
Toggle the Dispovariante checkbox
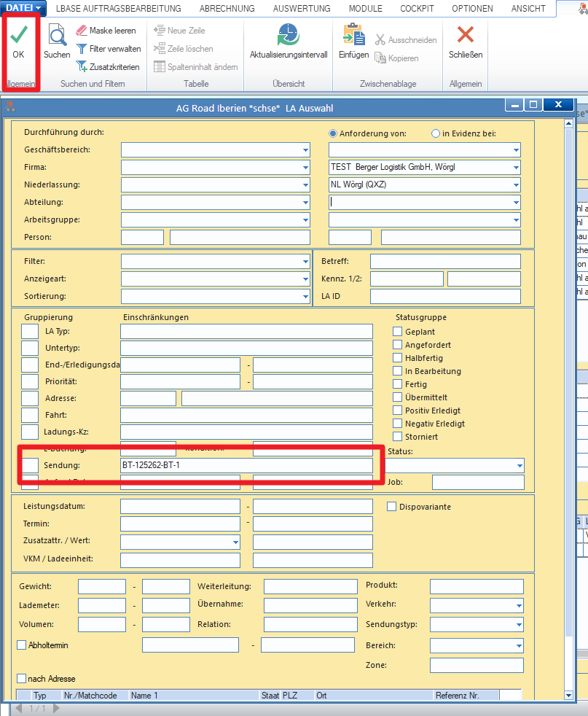pos(391,507)
